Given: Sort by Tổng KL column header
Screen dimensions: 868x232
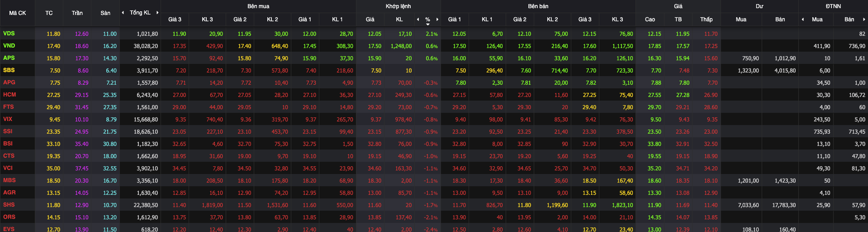Looking at the screenshot, I should [x=140, y=13].
